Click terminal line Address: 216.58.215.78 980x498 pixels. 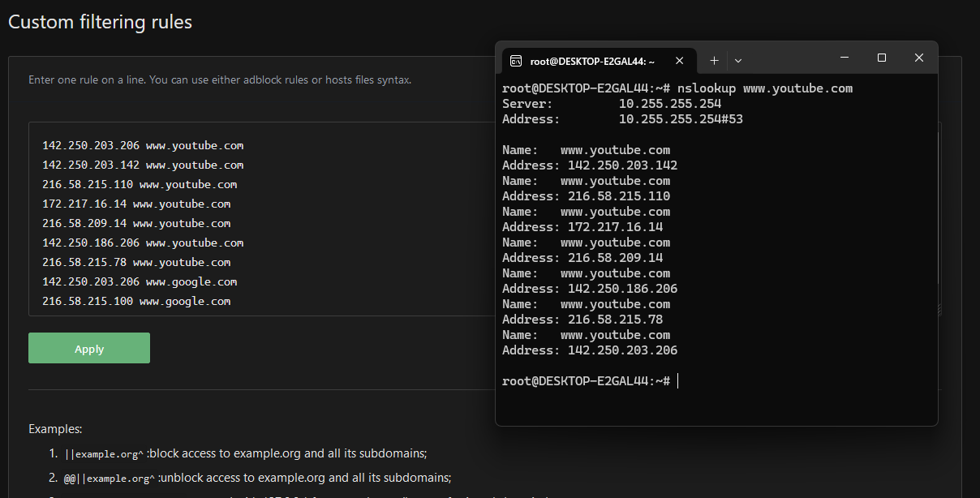pos(582,320)
